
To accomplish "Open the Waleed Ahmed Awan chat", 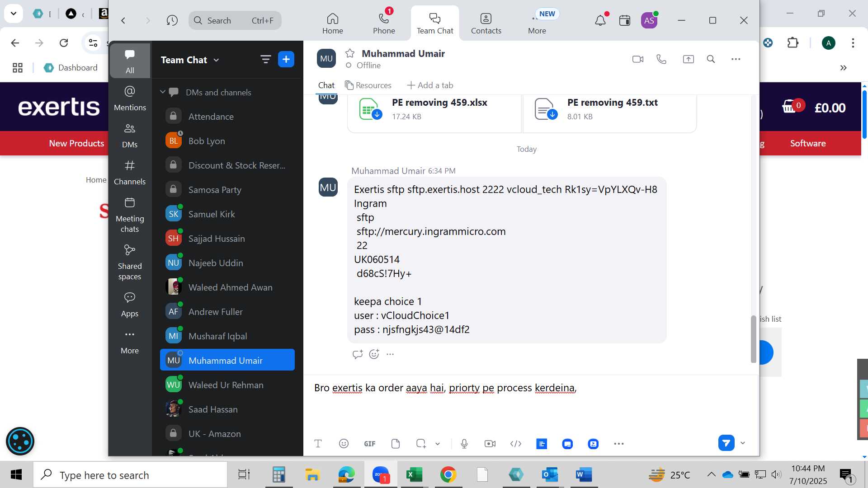I will (x=227, y=287).
